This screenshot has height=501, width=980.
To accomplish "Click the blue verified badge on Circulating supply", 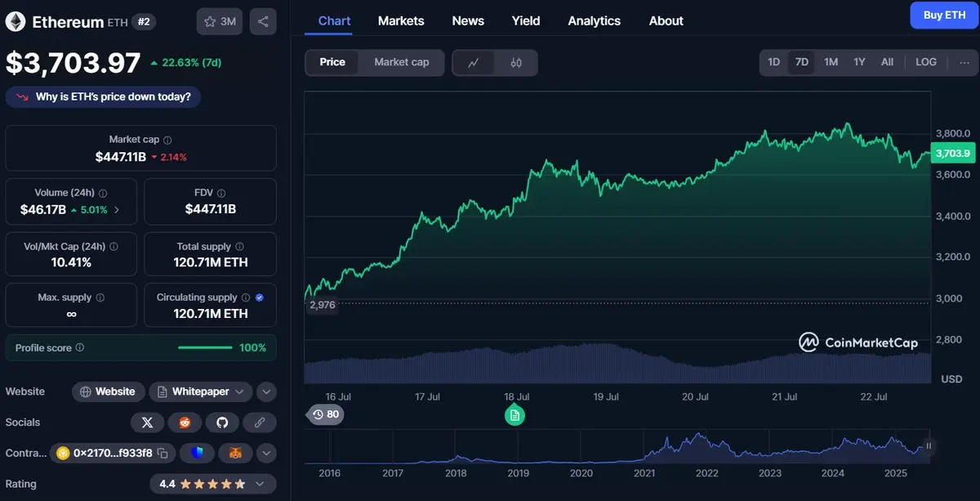I will click(259, 297).
